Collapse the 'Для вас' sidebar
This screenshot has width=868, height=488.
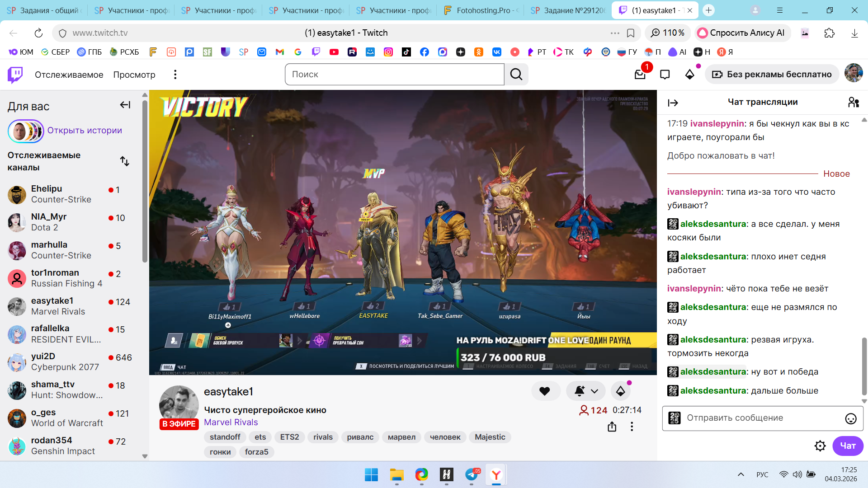(x=125, y=105)
